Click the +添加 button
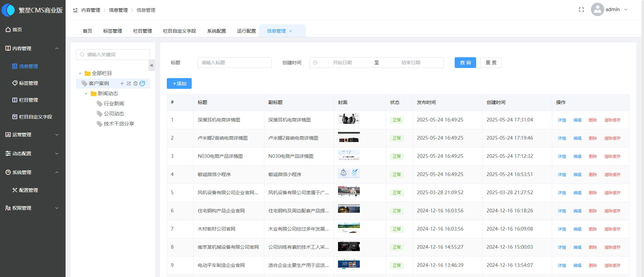644x277 pixels. point(179,83)
